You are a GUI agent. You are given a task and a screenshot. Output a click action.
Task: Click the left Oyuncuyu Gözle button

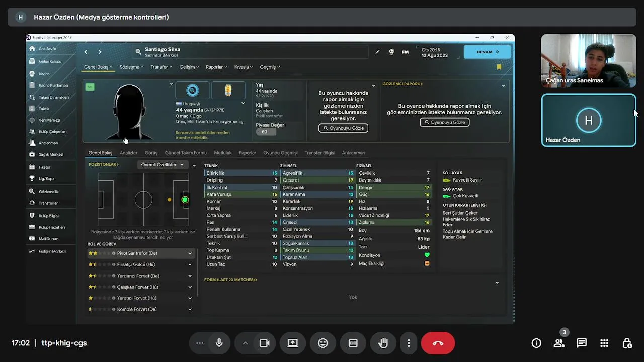coord(344,128)
